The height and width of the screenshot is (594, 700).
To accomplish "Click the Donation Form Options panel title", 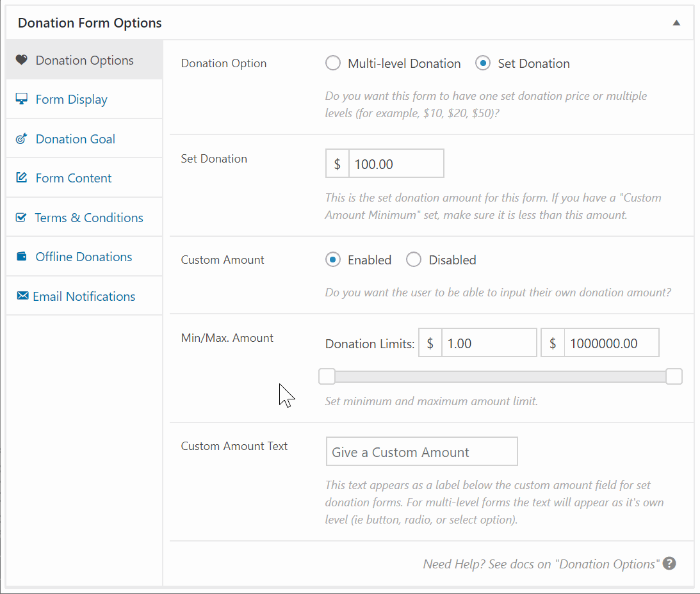I will coord(89,23).
